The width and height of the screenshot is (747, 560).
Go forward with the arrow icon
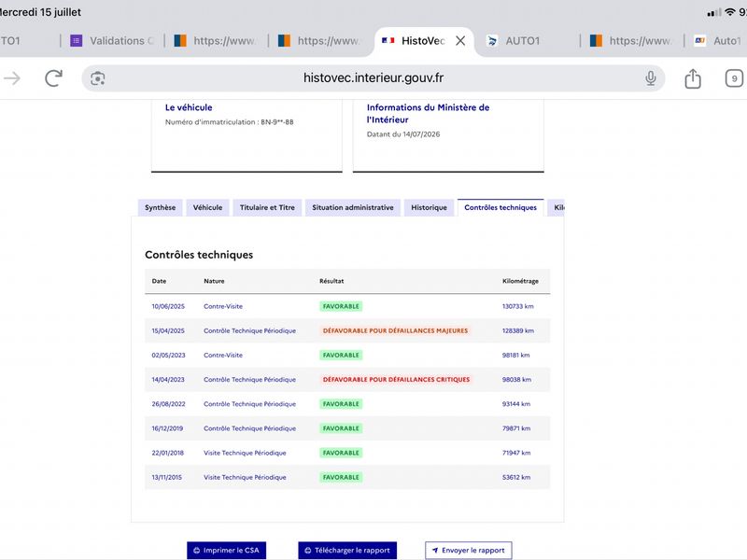12,78
